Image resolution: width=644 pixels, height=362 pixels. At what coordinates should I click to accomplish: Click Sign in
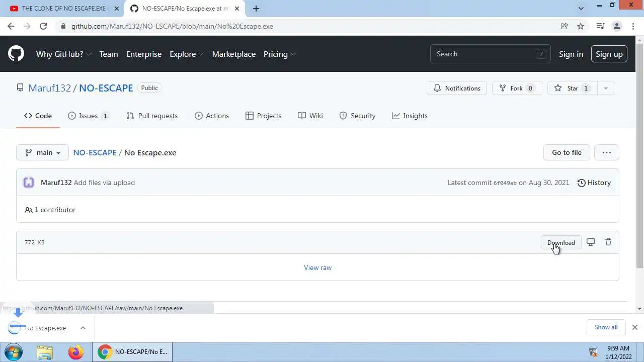click(x=571, y=54)
